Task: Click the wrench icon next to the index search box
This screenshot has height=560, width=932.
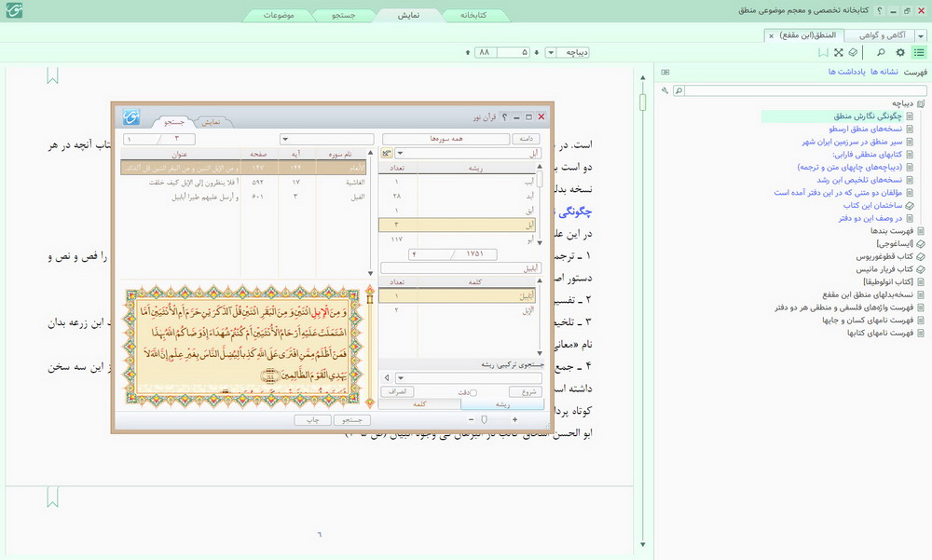Action: tap(665, 90)
